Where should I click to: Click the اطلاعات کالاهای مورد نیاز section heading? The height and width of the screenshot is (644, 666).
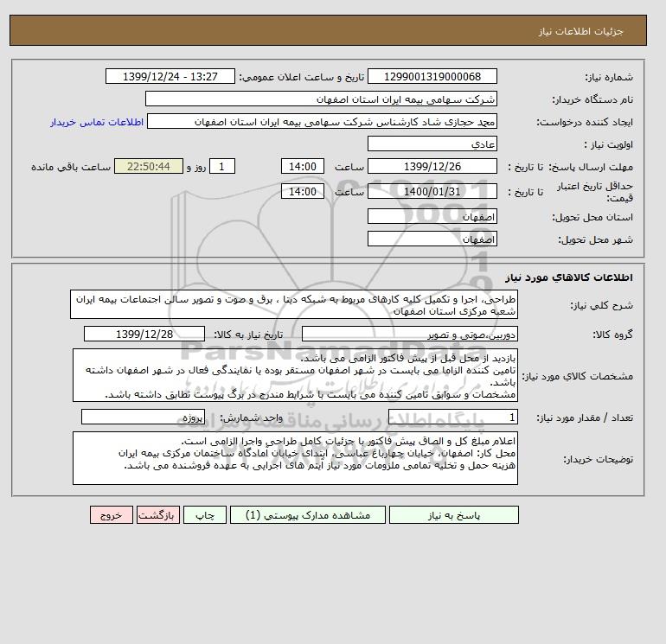(569, 277)
